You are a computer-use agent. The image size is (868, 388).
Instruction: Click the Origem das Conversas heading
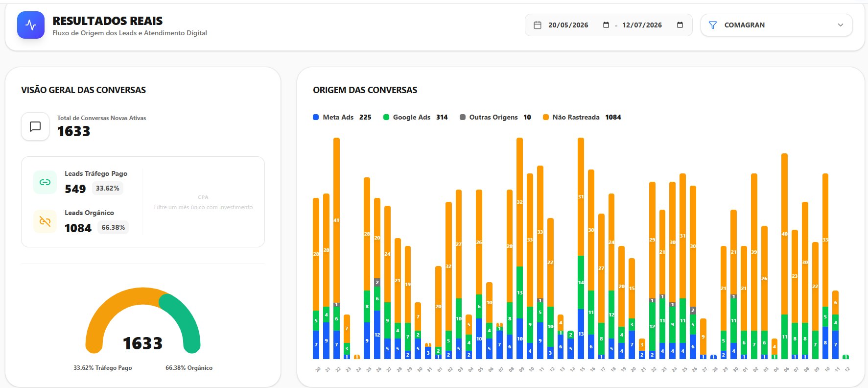click(365, 90)
